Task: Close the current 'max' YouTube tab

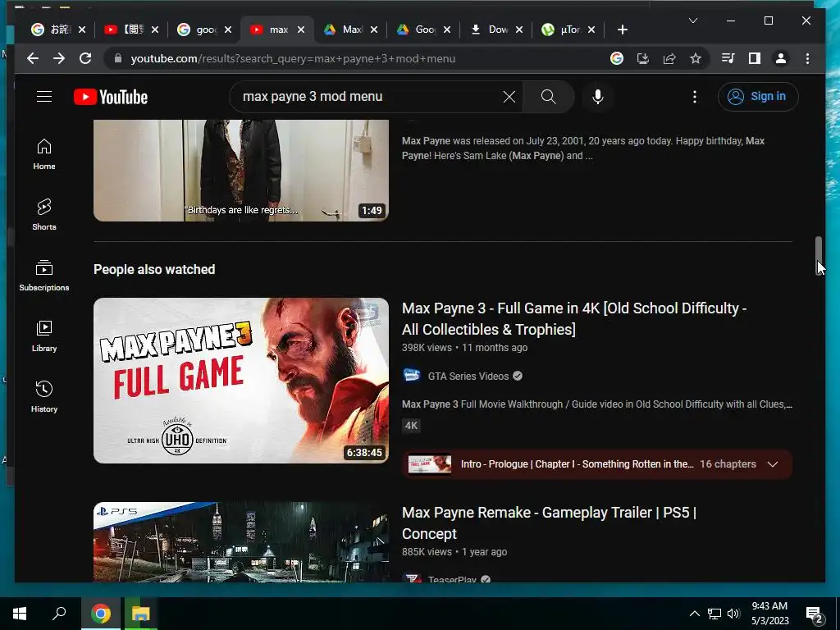Action: (x=301, y=30)
